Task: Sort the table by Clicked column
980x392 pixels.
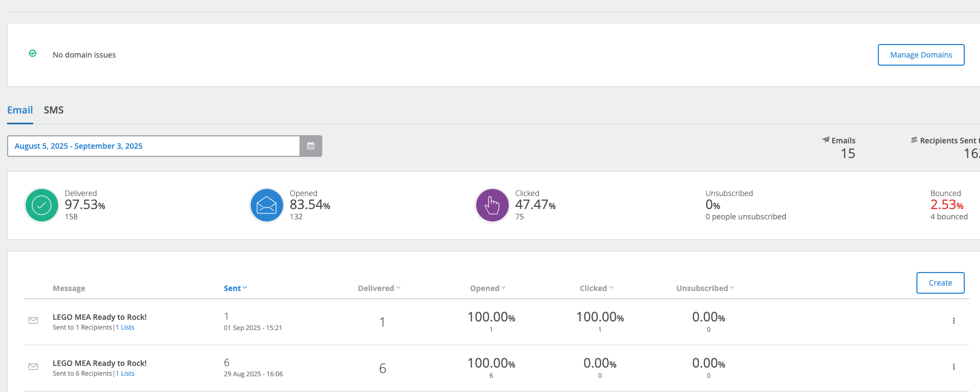Action: pyautogui.click(x=596, y=288)
